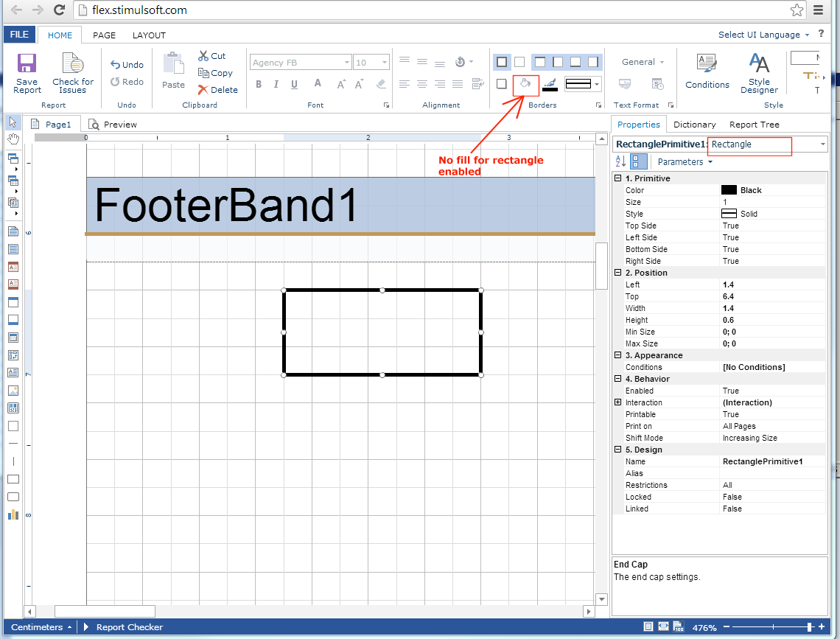Sort properties alphabetically with A-Z icon
Image resolution: width=840 pixels, height=639 pixels.
click(x=620, y=161)
